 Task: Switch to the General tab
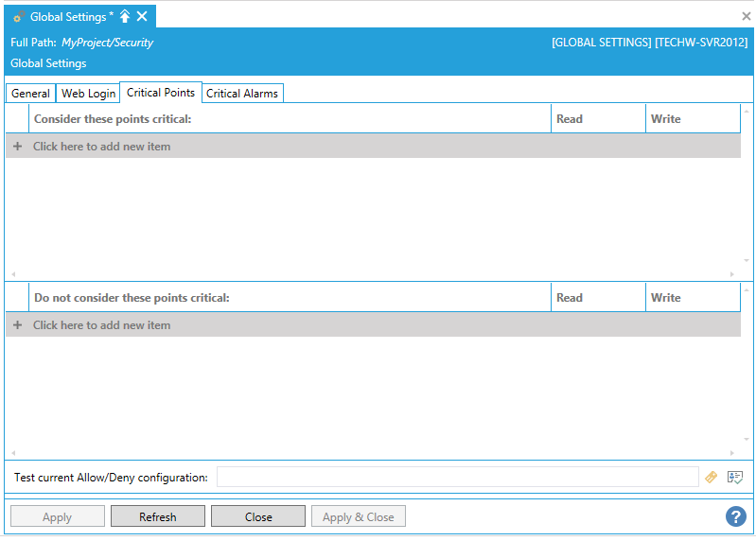click(x=30, y=94)
